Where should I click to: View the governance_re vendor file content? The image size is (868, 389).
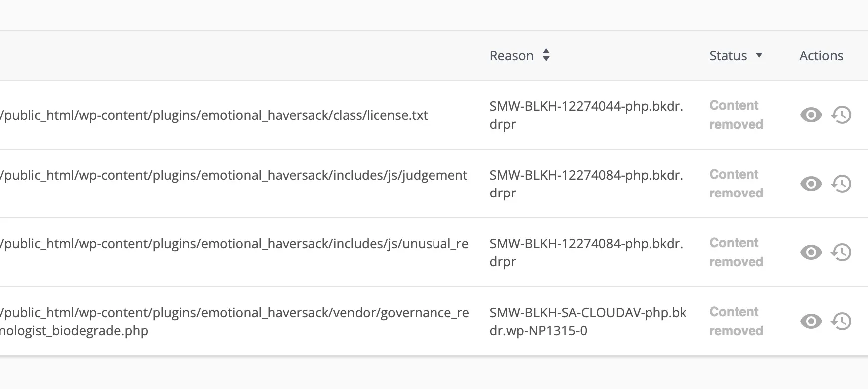811,321
